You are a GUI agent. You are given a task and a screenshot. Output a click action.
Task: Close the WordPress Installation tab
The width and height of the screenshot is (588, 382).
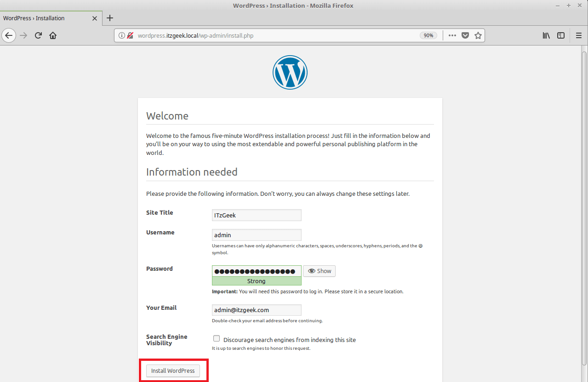95,18
